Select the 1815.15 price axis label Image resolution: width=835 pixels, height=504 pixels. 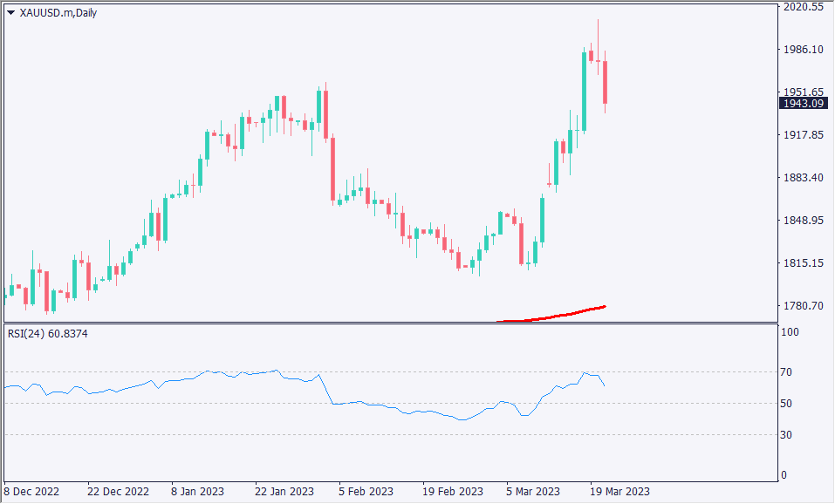coord(804,263)
